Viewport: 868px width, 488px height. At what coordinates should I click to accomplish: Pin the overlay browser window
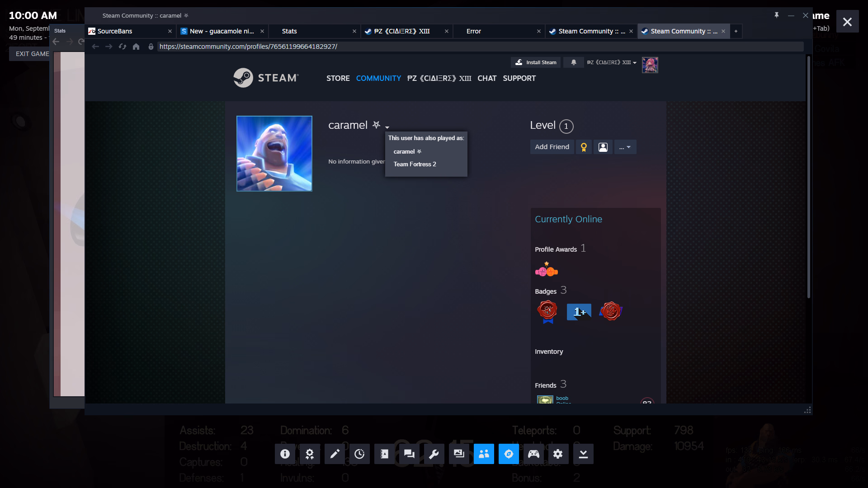click(777, 15)
